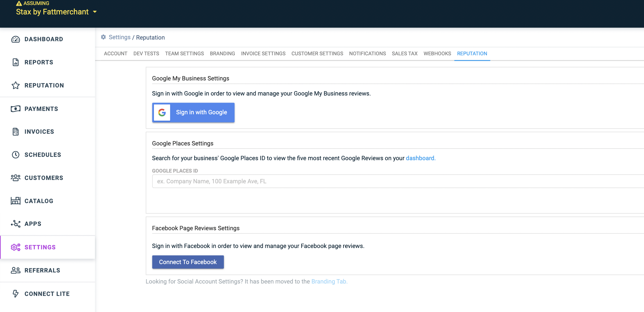The image size is (644, 312).
Task: Open the Team Settings tab
Action: click(184, 54)
